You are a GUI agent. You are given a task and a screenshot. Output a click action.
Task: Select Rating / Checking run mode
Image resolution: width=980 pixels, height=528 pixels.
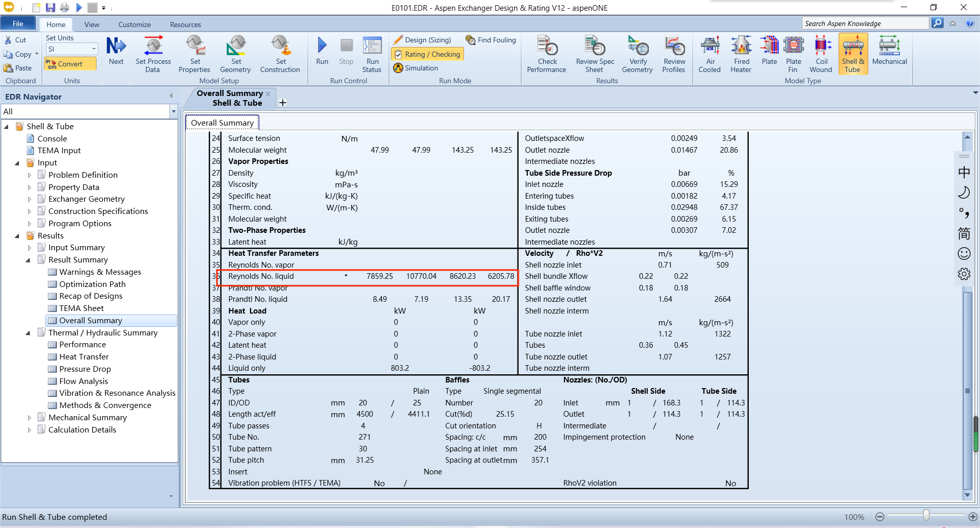(x=427, y=54)
